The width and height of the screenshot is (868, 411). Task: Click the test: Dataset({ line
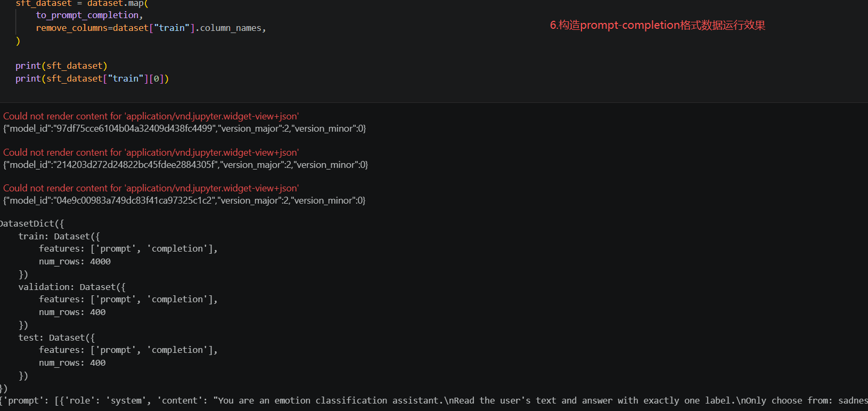(56, 337)
